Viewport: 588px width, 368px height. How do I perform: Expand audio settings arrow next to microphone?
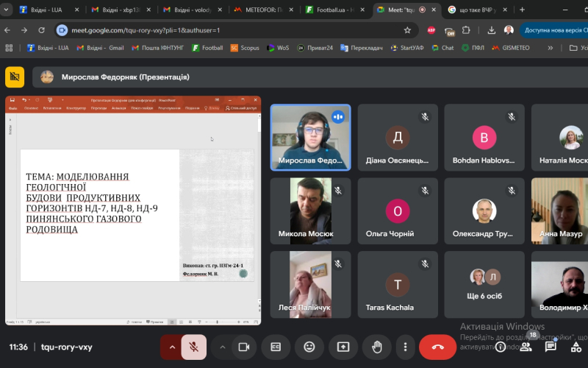[172, 347]
